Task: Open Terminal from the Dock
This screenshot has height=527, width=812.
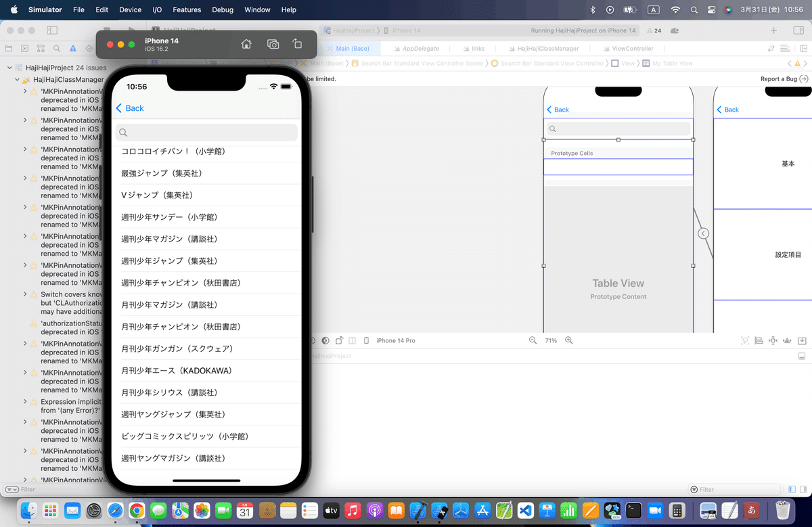Action: coord(633,510)
